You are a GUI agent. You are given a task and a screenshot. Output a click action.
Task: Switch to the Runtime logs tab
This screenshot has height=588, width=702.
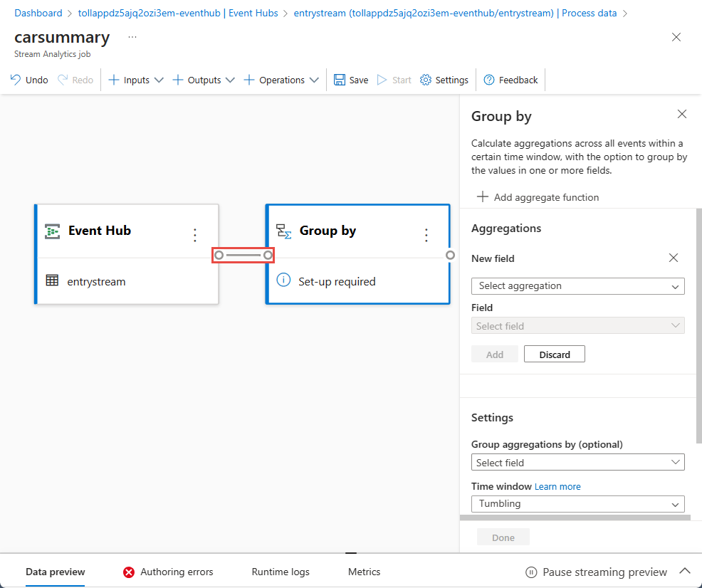click(281, 572)
